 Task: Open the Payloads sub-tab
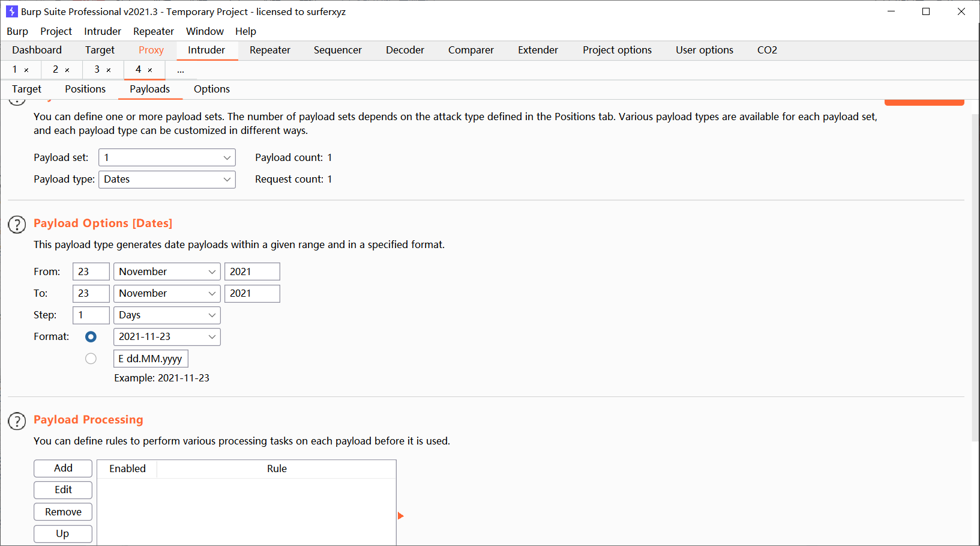(x=150, y=89)
